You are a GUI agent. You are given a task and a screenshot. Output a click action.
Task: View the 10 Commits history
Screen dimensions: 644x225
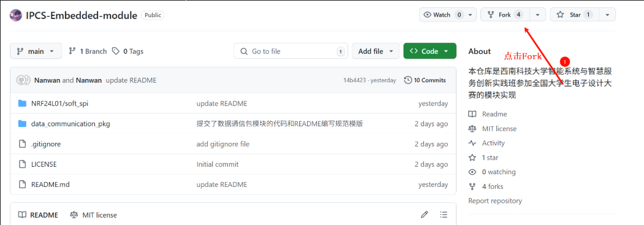click(x=425, y=80)
